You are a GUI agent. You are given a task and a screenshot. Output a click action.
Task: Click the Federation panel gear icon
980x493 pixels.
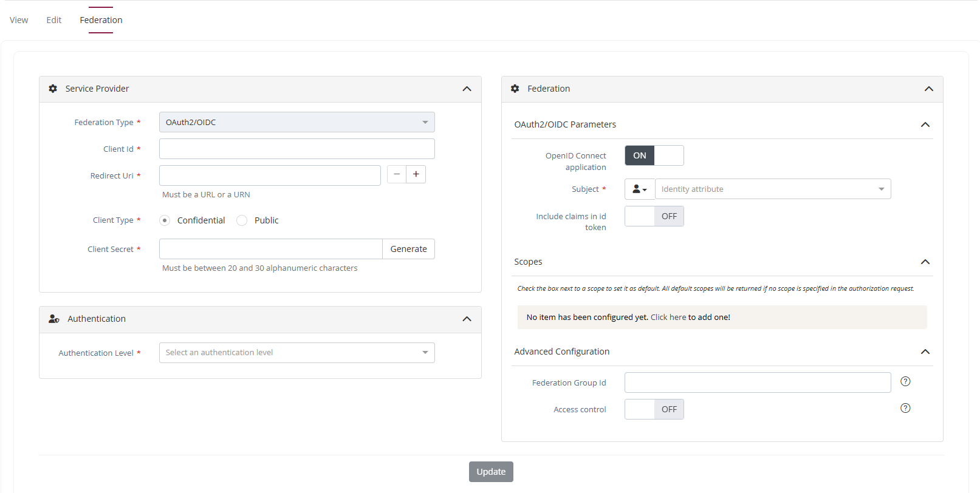click(x=515, y=89)
